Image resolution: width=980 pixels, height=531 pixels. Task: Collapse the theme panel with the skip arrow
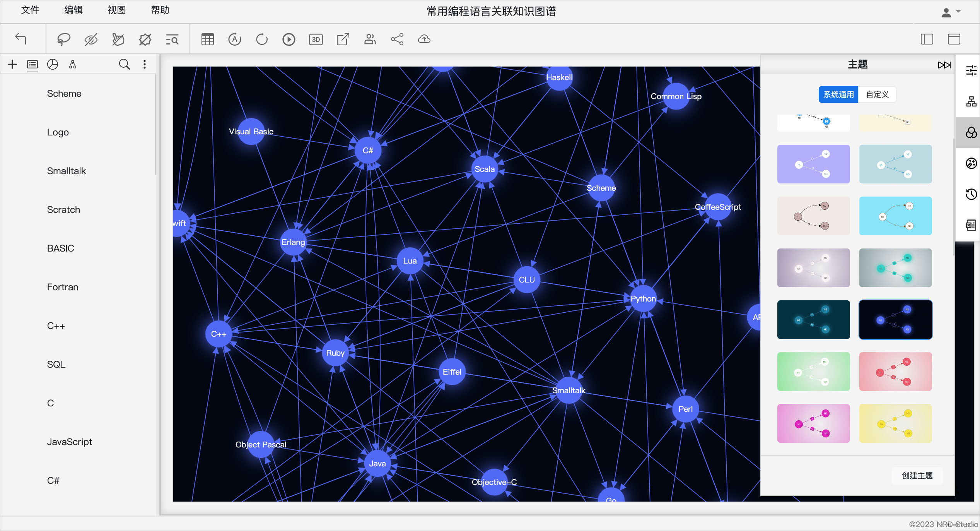(x=944, y=65)
